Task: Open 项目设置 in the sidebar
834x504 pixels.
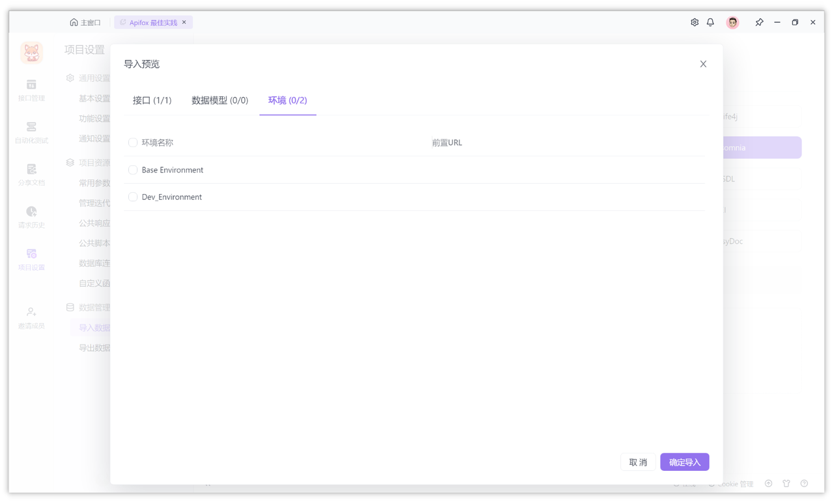Action: [x=31, y=260]
